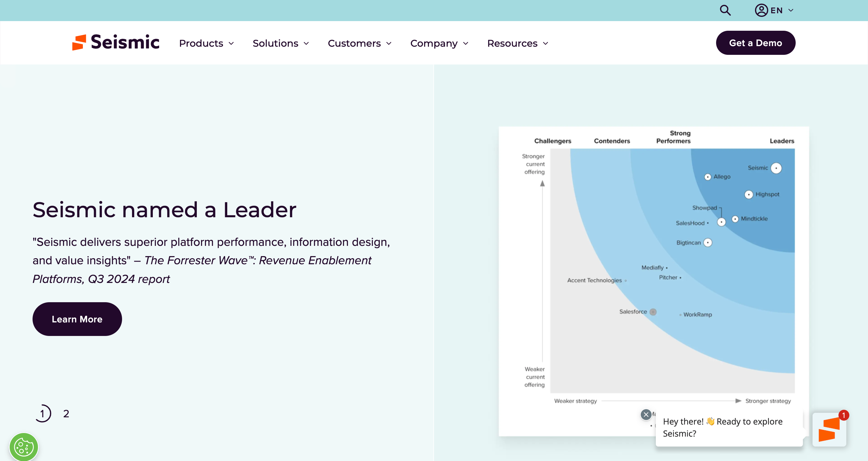Expand the Solutions dropdown chevron
The image size is (868, 461).
tap(306, 43)
